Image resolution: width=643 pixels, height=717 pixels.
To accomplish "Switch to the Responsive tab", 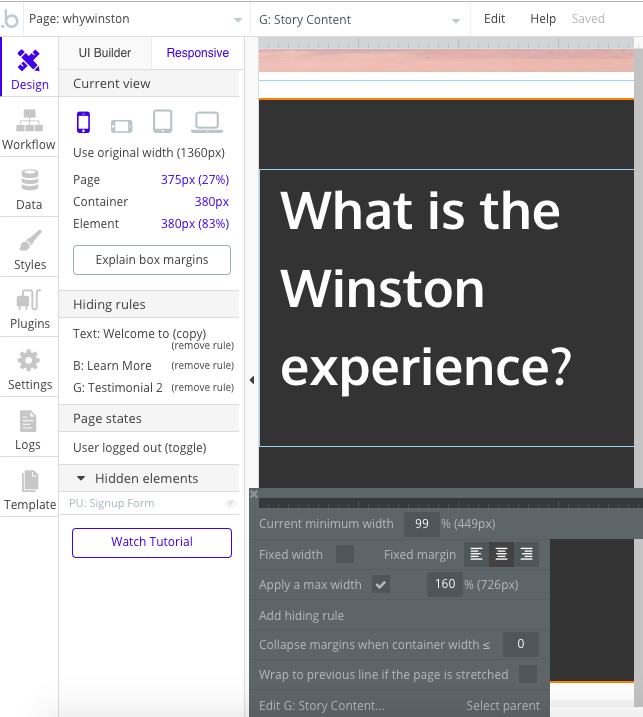I will pyautogui.click(x=198, y=53).
